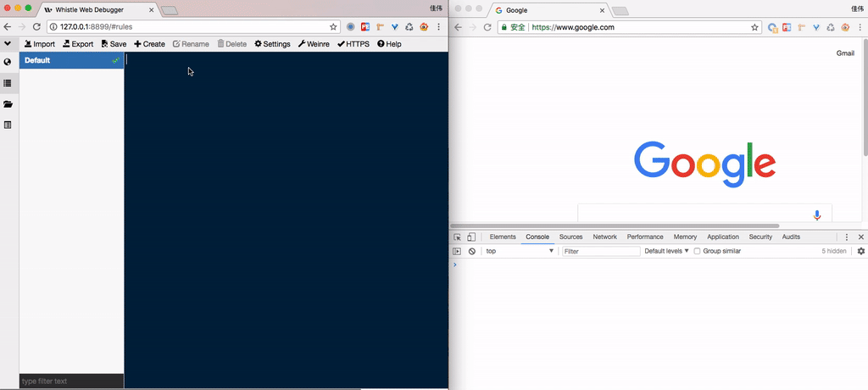Open the Network view globe icon in sidebar
This screenshot has height=390, width=868.
(8, 62)
